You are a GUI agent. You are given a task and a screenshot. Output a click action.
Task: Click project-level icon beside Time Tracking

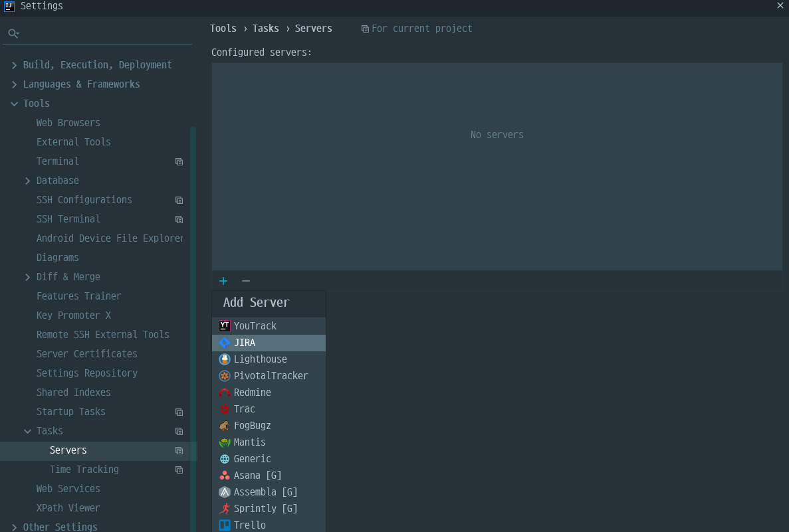179,470
